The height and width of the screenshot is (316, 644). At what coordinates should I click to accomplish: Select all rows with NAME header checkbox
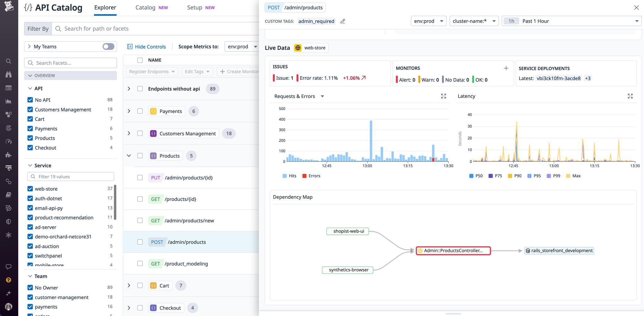coord(140,60)
